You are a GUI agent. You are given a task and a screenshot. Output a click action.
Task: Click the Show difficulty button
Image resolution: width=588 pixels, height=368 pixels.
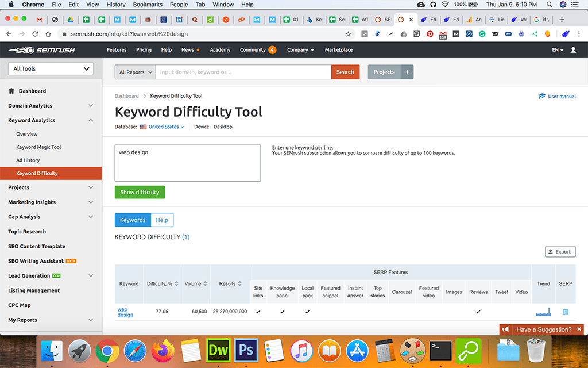pyautogui.click(x=140, y=192)
